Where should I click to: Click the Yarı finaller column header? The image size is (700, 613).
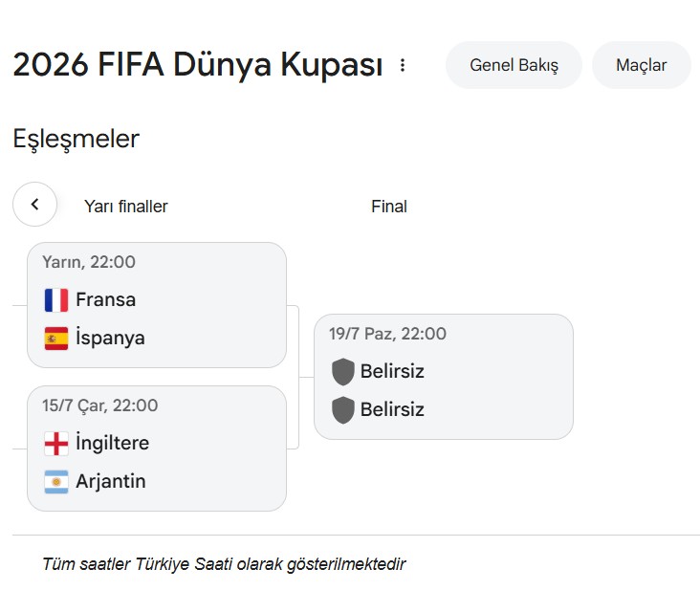click(126, 207)
